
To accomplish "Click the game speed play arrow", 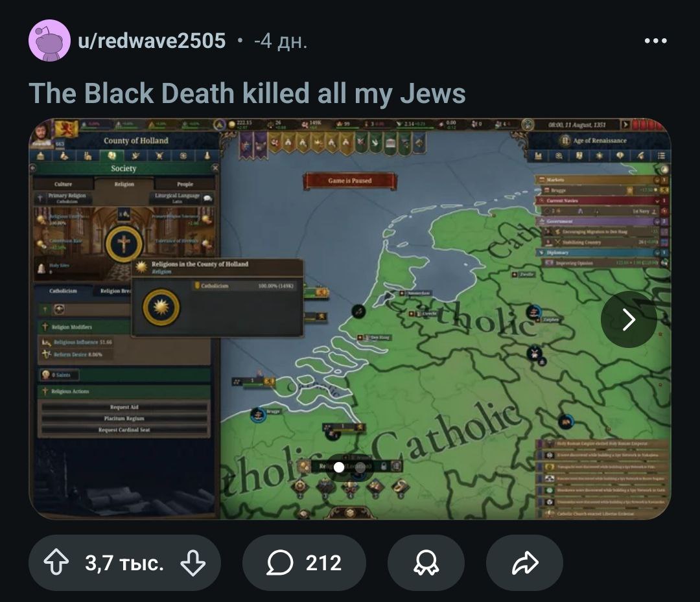I will [625, 124].
